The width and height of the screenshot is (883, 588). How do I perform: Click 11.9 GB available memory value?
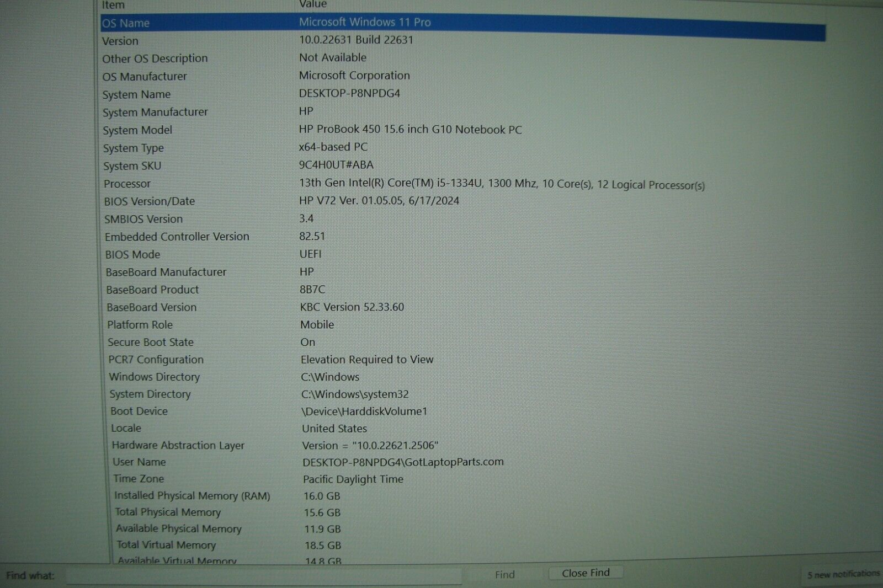coord(322,530)
